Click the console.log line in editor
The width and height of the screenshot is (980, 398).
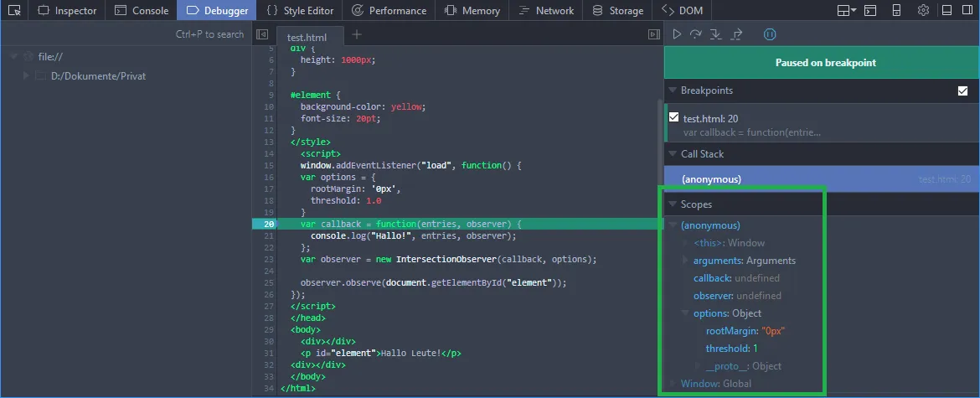coord(413,235)
